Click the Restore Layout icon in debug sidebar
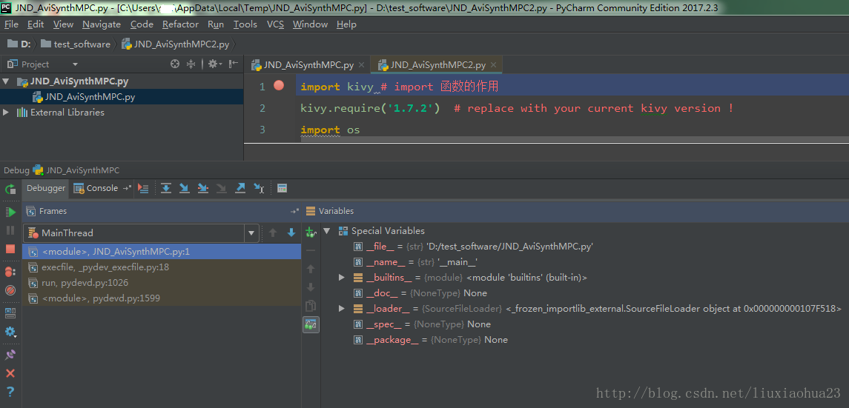The width and height of the screenshot is (849, 408). point(10,313)
